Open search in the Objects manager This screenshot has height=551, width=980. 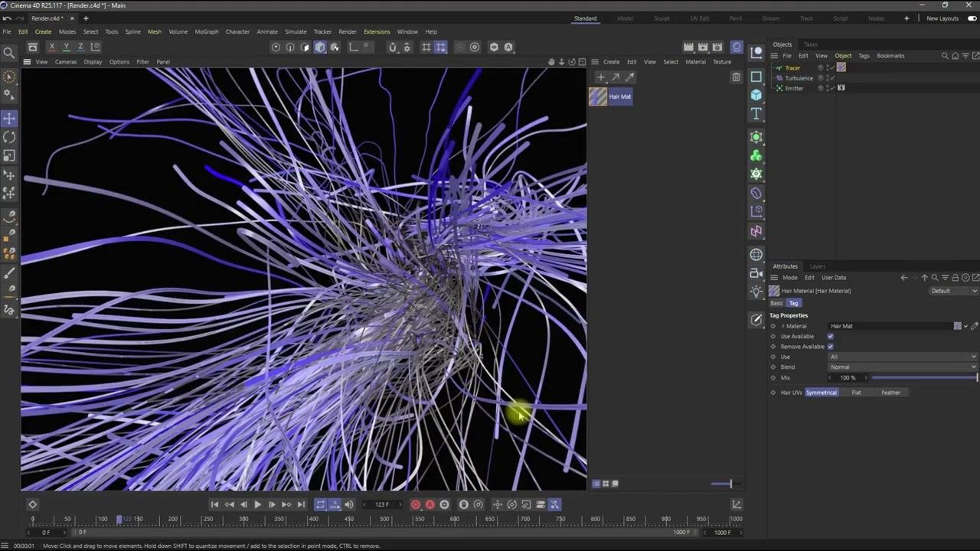[x=945, y=56]
